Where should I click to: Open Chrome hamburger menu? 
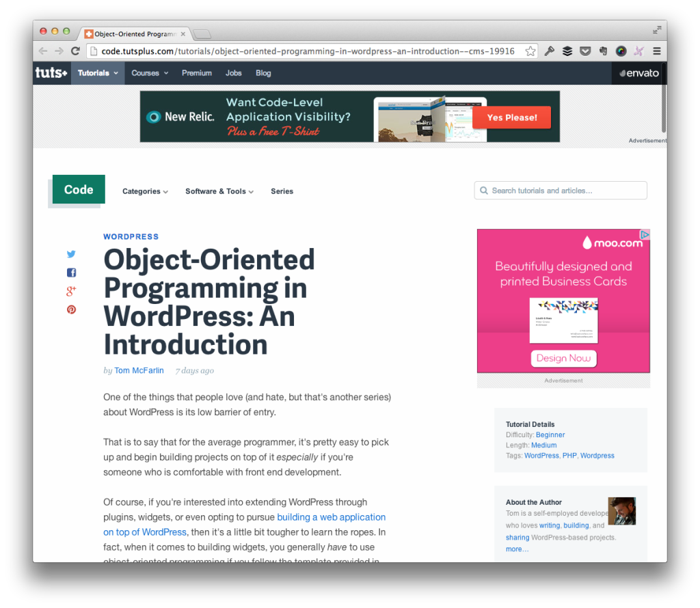tap(657, 51)
